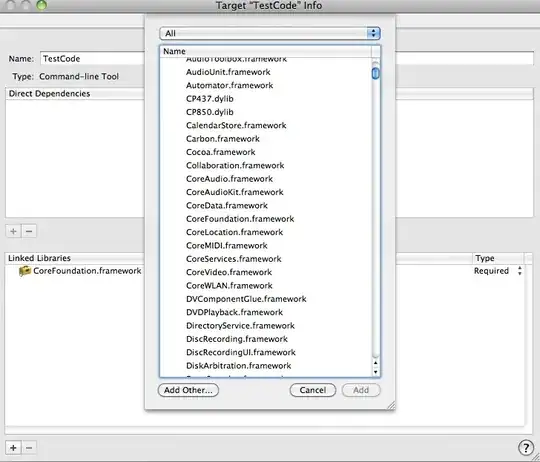Viewport: 540px width, 462px height.
Task: Click the sheet resize grip corner
Action: (x=391, y=406)
